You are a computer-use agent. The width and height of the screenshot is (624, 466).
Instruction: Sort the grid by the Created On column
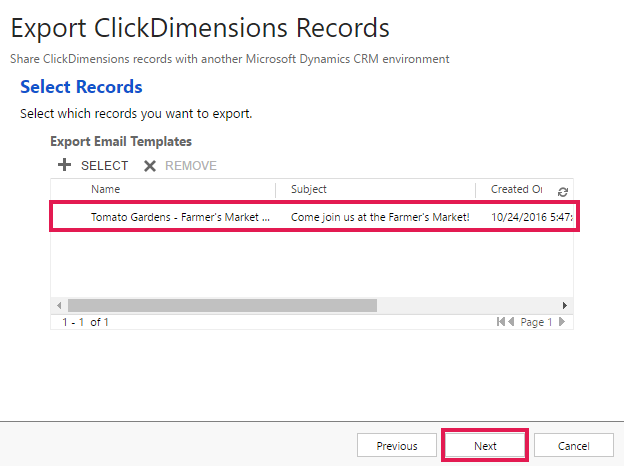(x=516, y=189)
